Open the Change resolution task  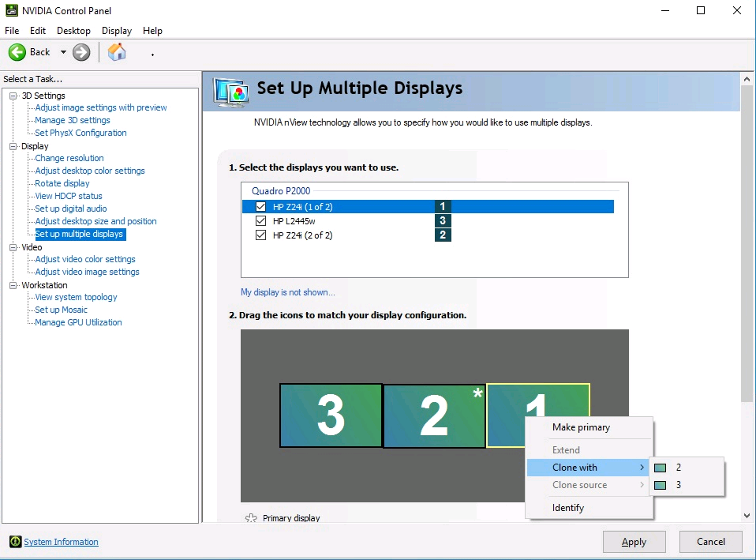click(69, 158)
